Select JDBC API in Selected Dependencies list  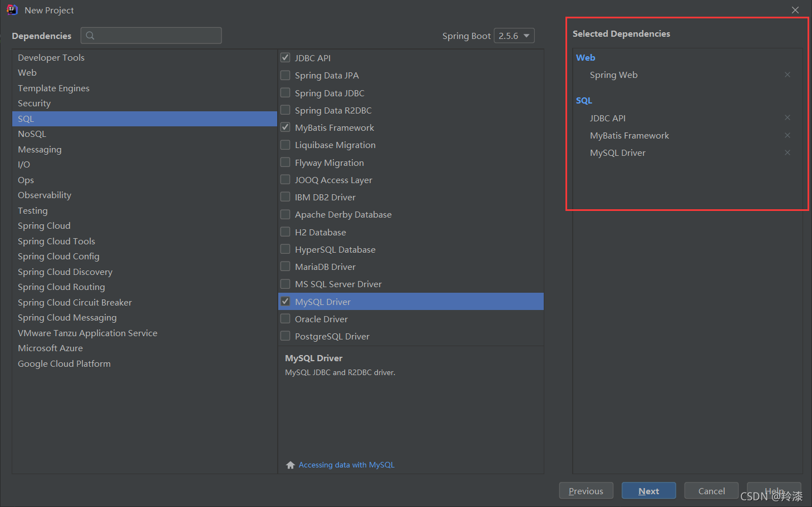pos(608,118)
